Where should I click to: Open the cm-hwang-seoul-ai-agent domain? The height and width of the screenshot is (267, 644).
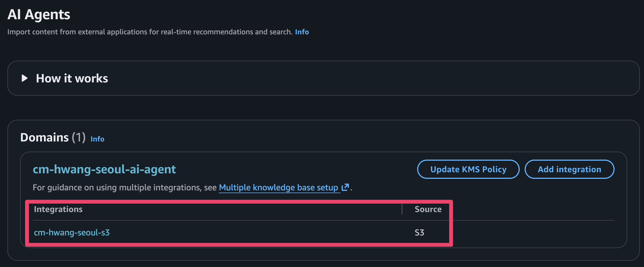(104, 169)
